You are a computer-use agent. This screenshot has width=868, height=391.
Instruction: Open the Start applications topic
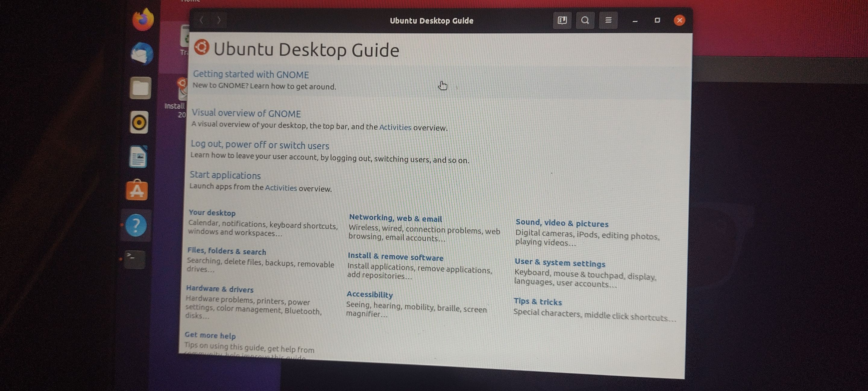[x=225, y=175]
